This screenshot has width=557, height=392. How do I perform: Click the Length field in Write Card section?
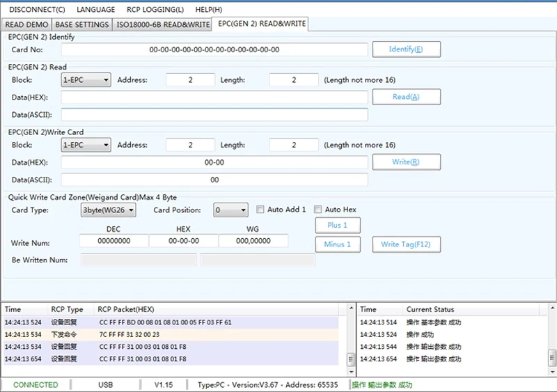pyautogui.click(x=294, y=145)
